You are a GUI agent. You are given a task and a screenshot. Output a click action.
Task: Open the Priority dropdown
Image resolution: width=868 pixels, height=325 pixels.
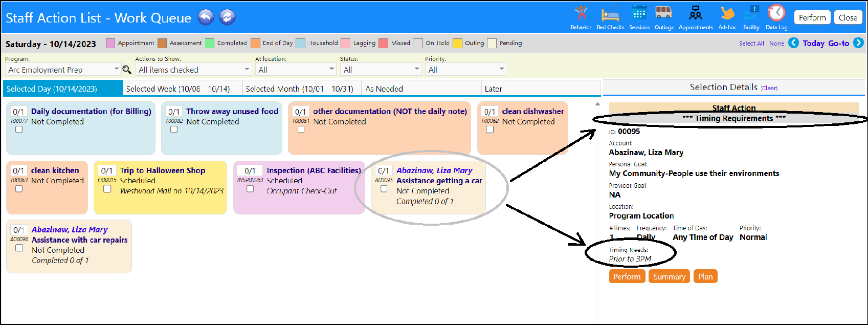(465, 70)
